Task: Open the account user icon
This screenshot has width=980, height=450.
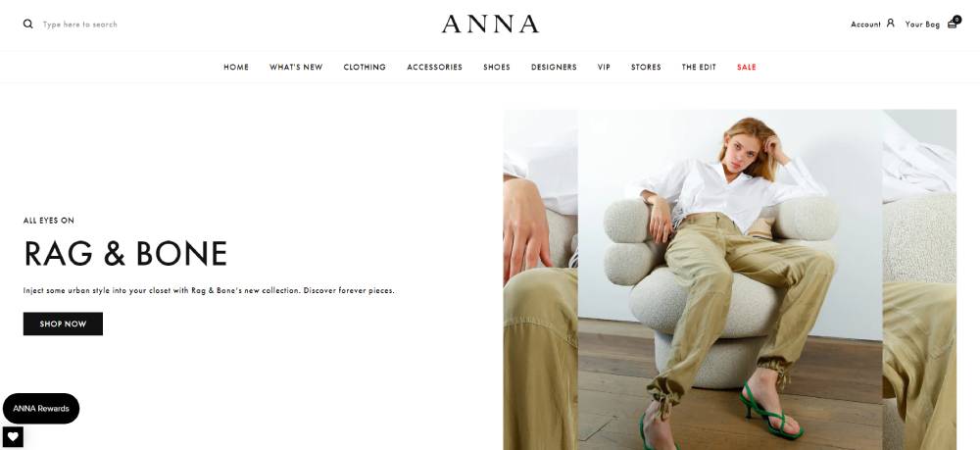Action: point(891,24)
